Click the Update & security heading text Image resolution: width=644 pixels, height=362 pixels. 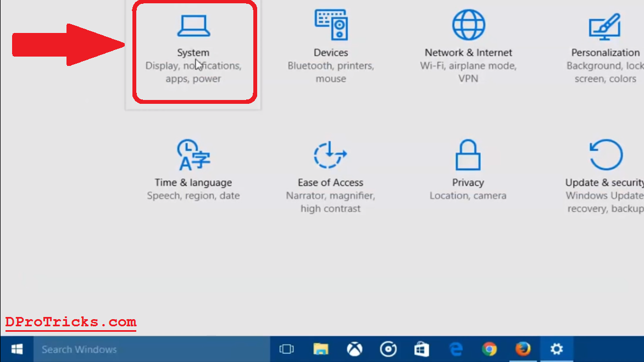[604, 182]
